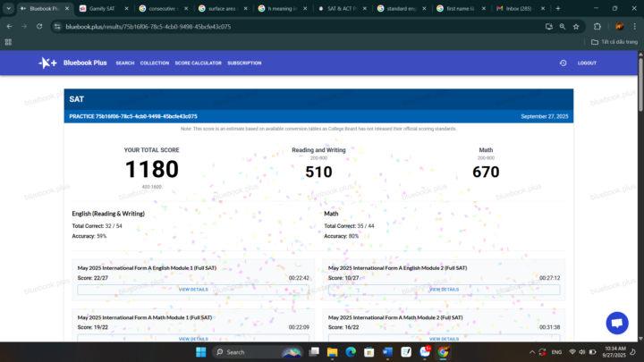Click the Reading and Writing score 510
The image size is (644, 362).
tap(318, 172)
